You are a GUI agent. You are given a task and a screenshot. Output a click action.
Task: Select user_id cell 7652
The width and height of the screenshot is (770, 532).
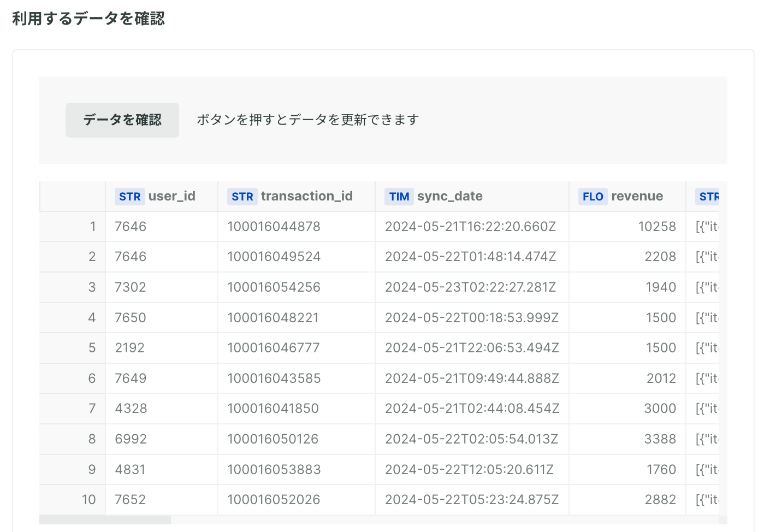tap(162, 500)
